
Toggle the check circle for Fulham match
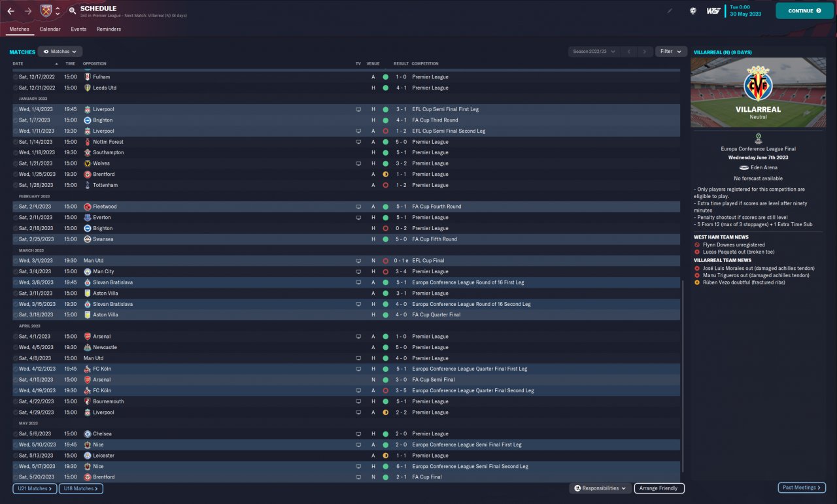(16, 77)
